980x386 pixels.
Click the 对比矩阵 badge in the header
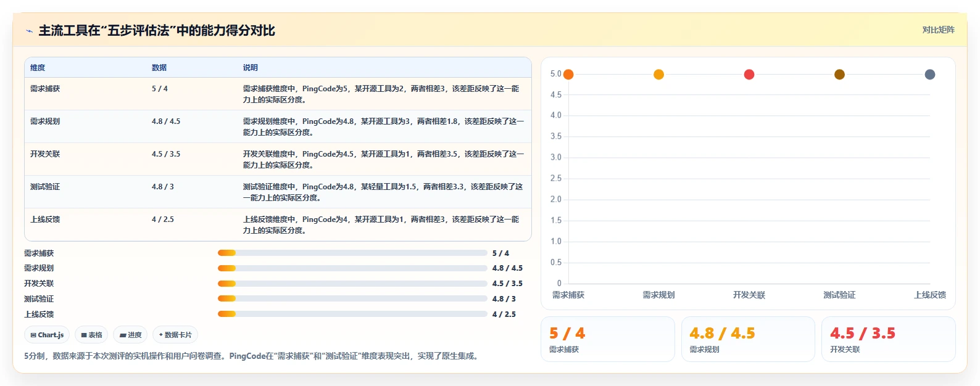[x=938, y=30]
